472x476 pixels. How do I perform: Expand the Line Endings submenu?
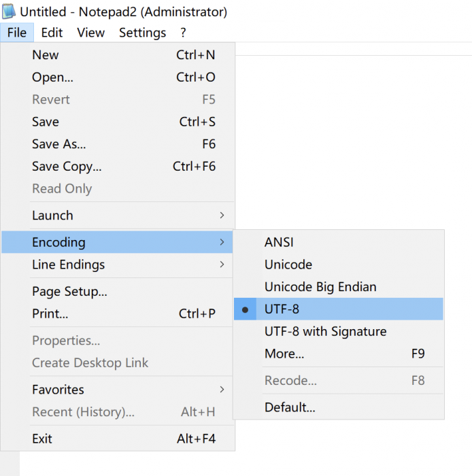118,265
